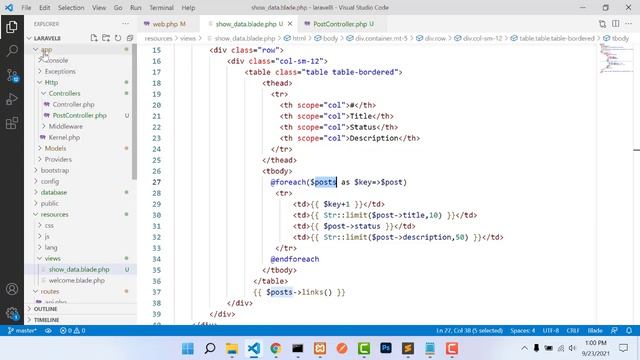Show hidden system tray icons chevron
The image size is (640, 360).
[x=524, y=348]
